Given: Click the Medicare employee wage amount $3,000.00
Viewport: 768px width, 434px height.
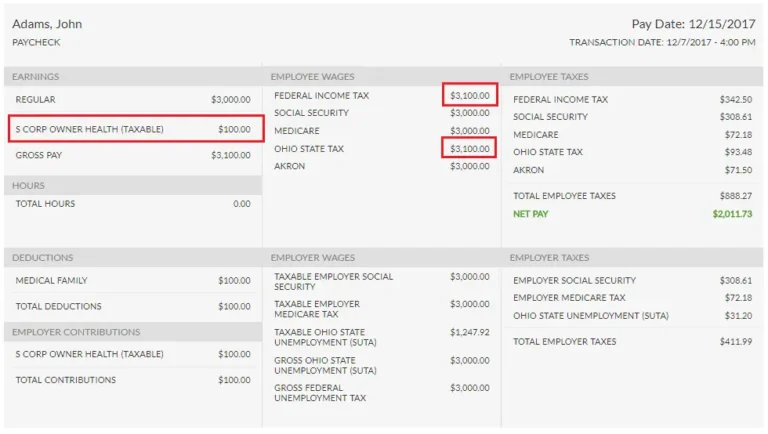Looking at the screenshot, I should [x=470, y=131].
